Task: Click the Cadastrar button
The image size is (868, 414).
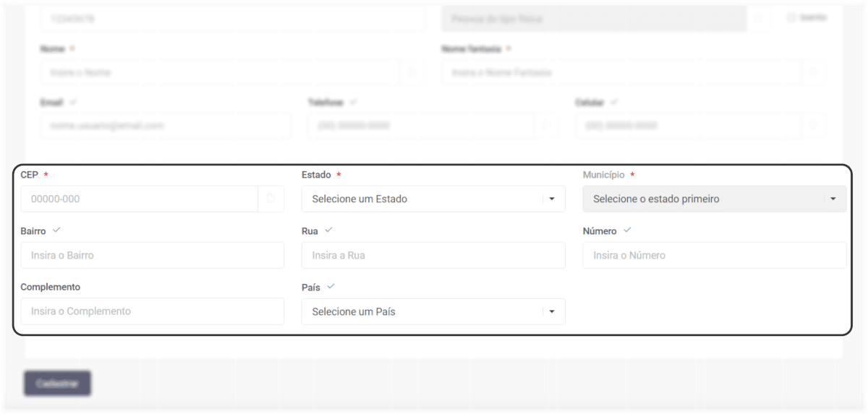Action: coord(57,383)
